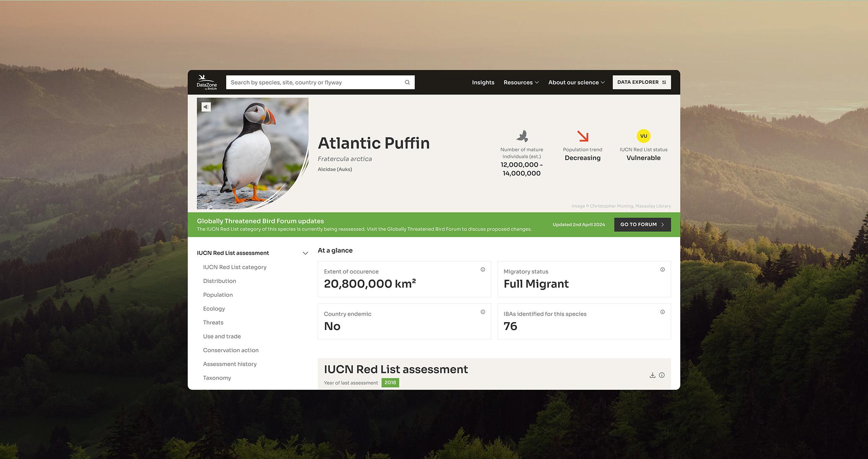Screen dimensions: 868x459
Task: Jump to the Threats section
Action: (x=213, y=322)
